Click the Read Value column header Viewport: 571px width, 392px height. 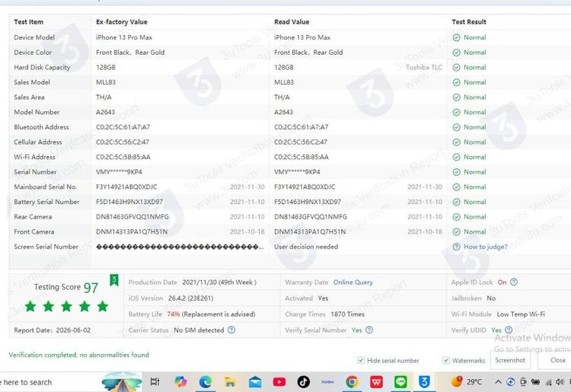pos(292,22)
